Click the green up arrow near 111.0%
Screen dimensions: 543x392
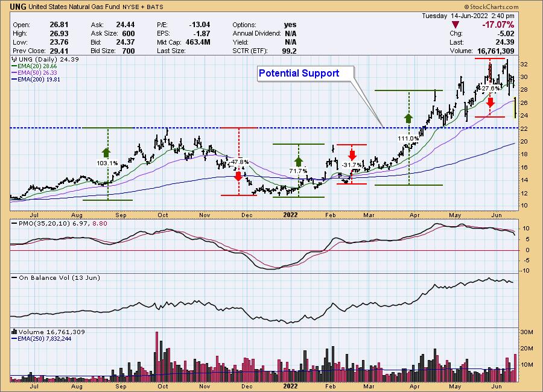click(408, 118)
